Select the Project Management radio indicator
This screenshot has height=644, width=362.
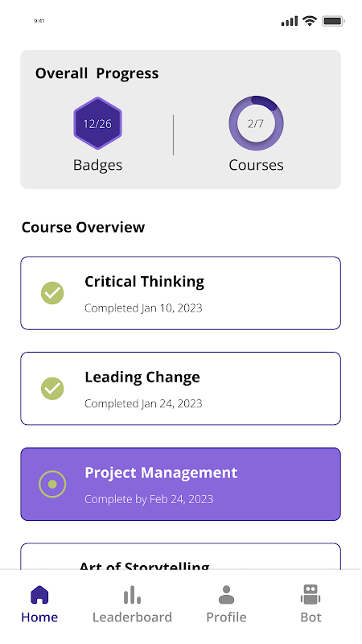pyautogui.click(x=52, y=485)
